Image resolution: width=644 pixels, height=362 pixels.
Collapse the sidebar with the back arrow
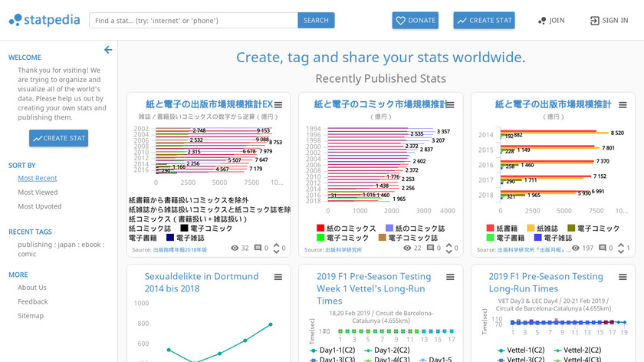click(108, 50)
